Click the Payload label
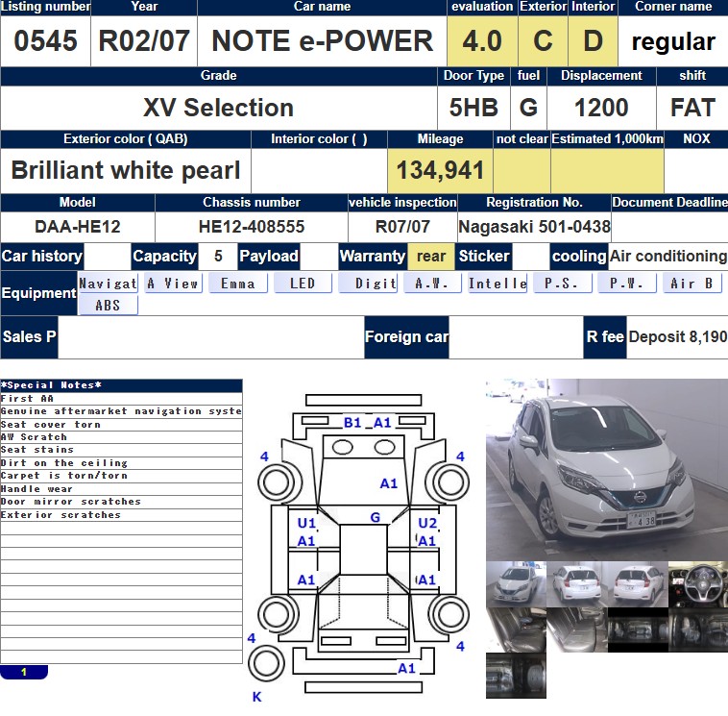 [x=268, y=256]
